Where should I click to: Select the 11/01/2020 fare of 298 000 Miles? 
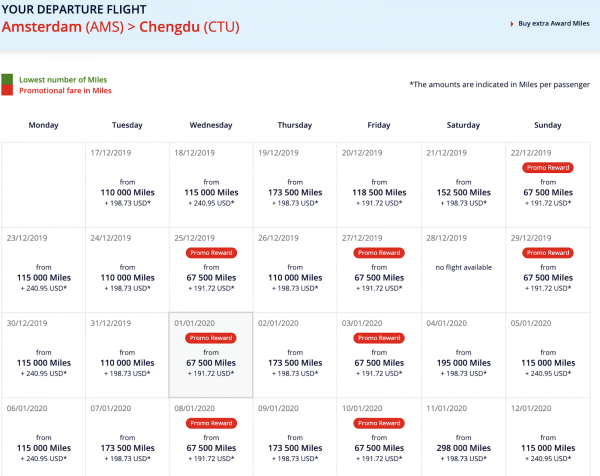pos(463,443)
